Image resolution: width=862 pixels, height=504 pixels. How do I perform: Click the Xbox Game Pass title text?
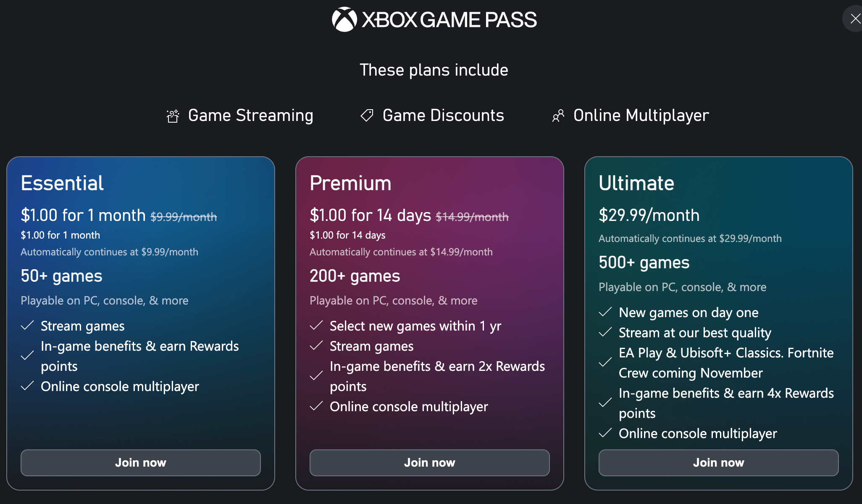tap(449, 20)
